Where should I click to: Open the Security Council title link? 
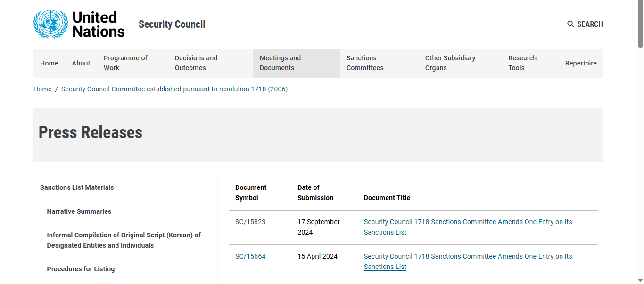172,24
